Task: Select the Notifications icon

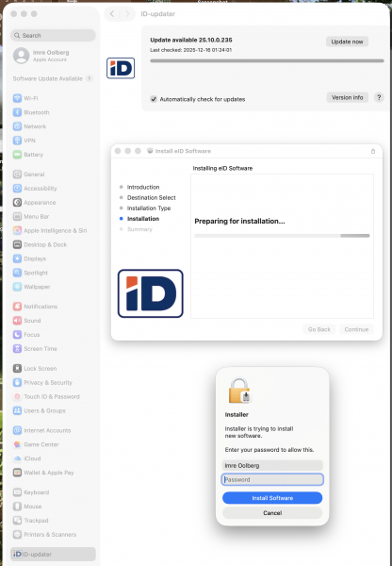Action: pos(17,307)
